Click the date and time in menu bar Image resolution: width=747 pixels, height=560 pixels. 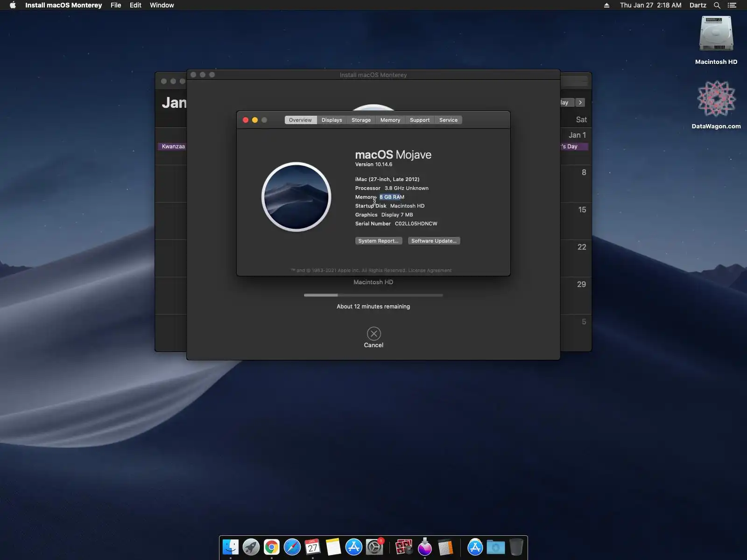click(650, 5)
